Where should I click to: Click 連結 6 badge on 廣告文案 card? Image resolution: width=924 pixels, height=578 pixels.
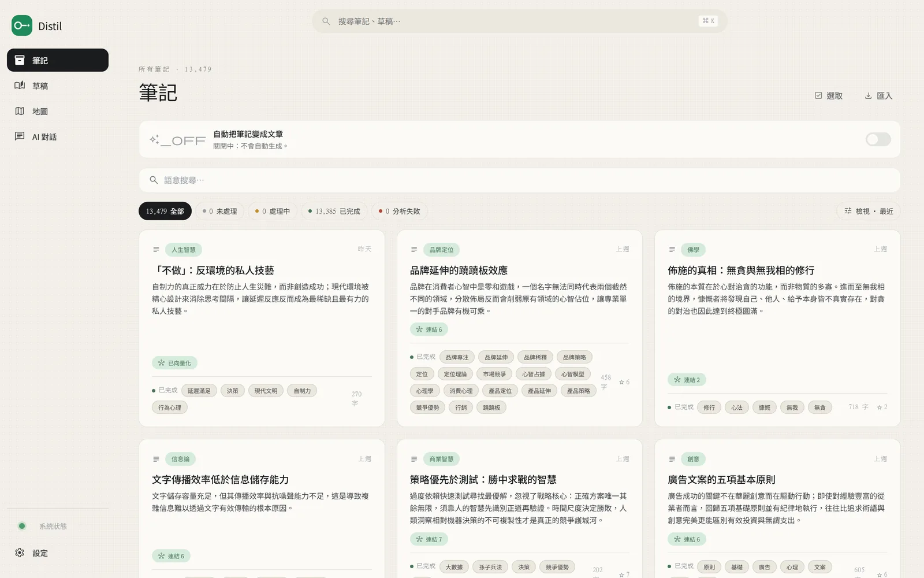[x=687, y=539]
